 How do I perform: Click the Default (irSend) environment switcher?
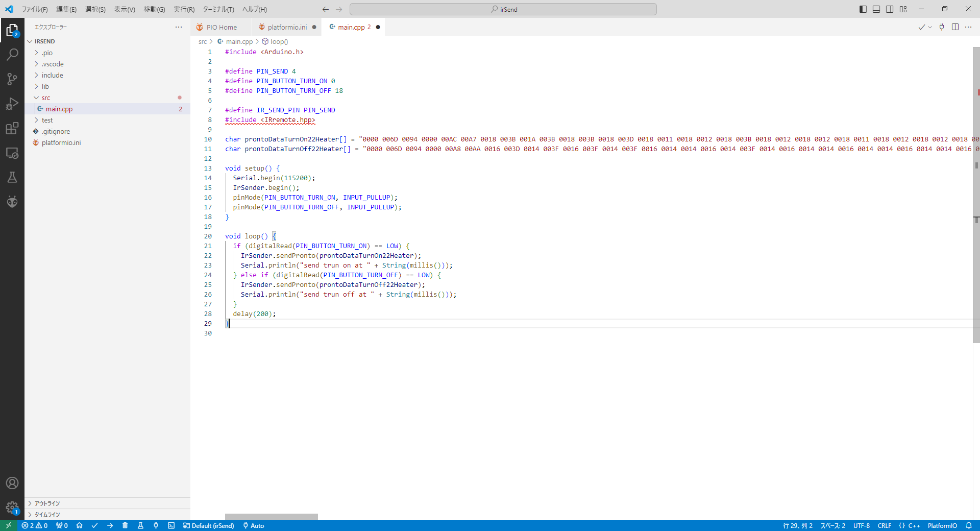coord(209,525)
